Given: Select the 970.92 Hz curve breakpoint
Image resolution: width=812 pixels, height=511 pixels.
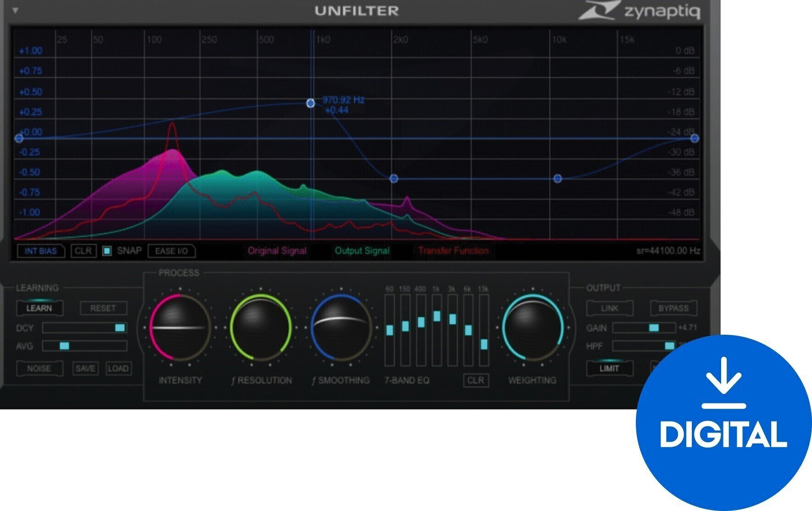Looking at the screenshot, I should [311, 103].
